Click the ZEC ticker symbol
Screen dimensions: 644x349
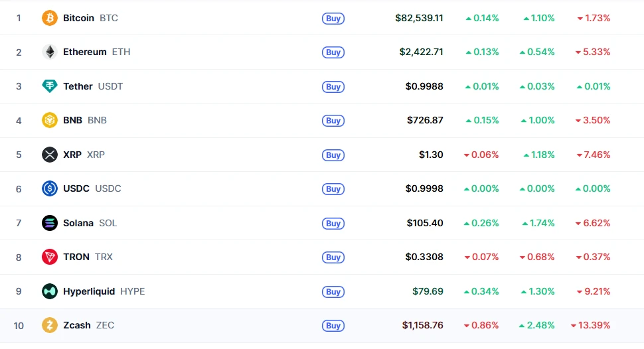105,325
